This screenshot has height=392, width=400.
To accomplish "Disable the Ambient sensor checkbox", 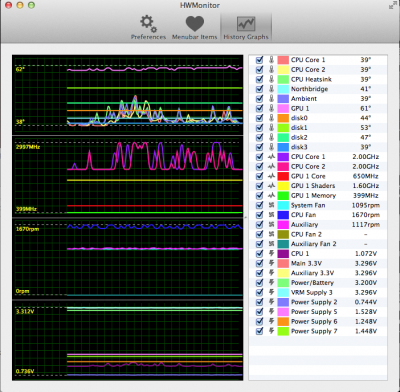I will tap(259, 99).
